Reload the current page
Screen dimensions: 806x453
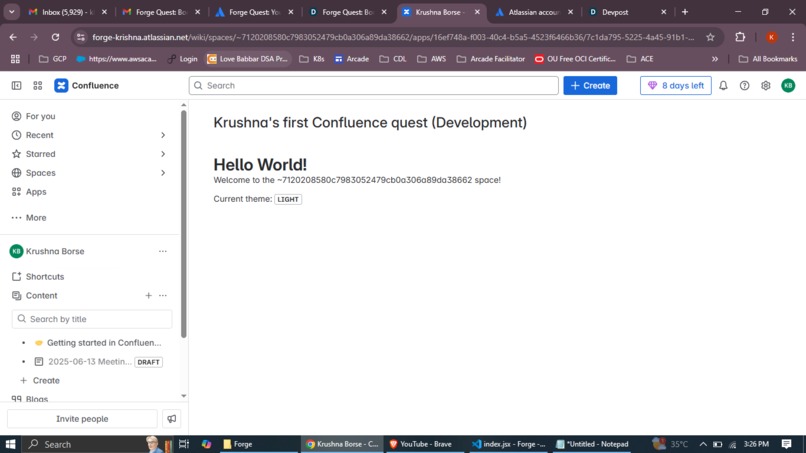point(56,37)
